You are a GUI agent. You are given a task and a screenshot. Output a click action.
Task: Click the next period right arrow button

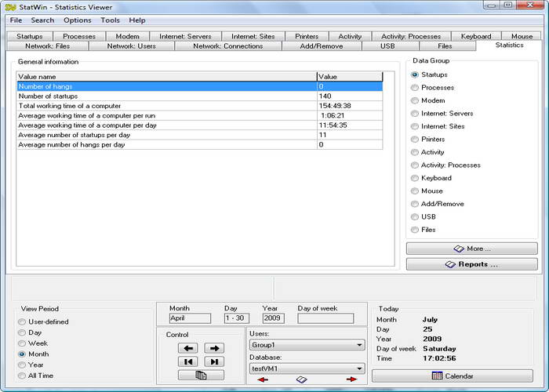pos(214,348)
